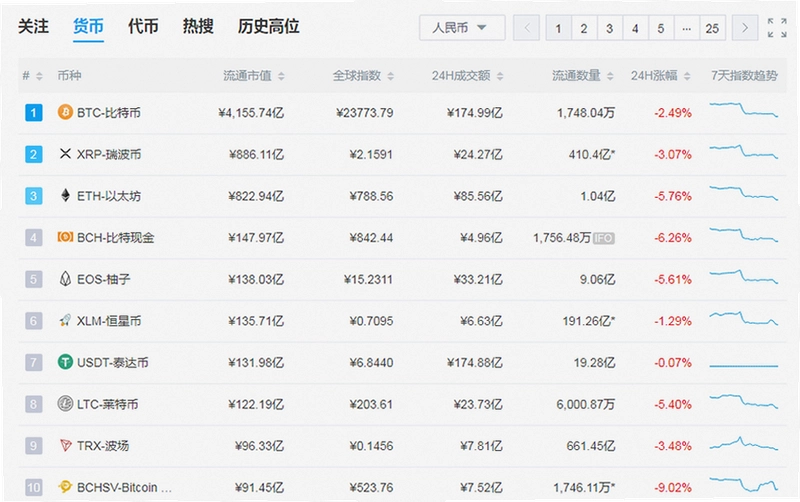Click the USDT flat 7-day trend chart
The width and height of the screenshot is (800, 502).
743,366
